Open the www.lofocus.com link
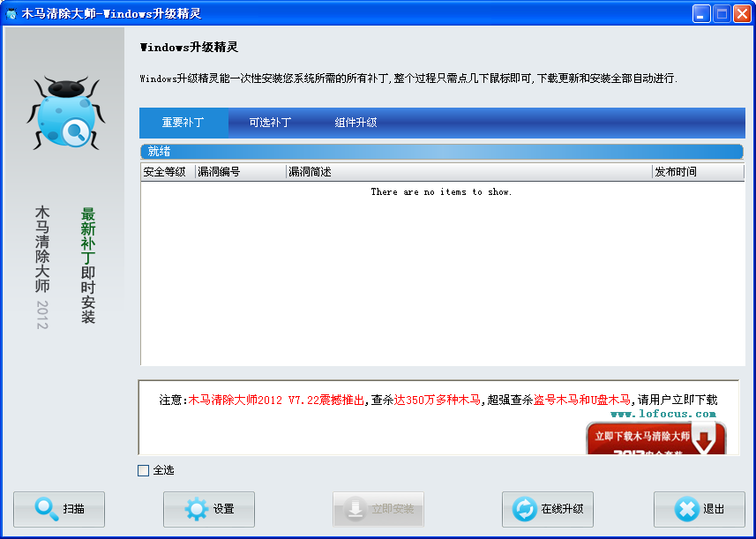The width and height of the screenshot is (756, 539). pyautogui.click(x=663, y=414)
